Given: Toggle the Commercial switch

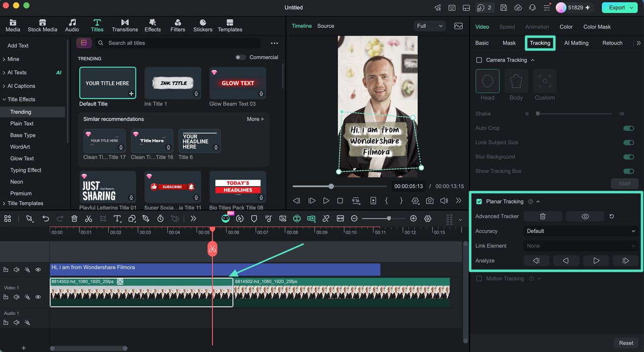Looking at the screenshot, I should click(x=240, y=57).
